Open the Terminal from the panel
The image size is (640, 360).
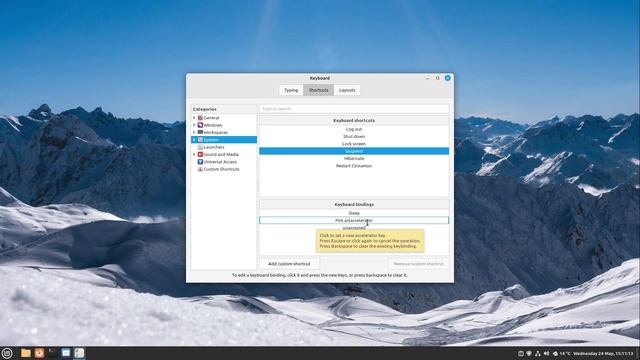pyautogui.click(x=53, y=353)
